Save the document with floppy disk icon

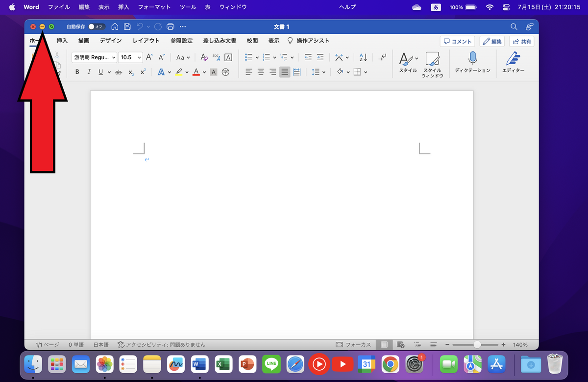(x=127, y=26)
